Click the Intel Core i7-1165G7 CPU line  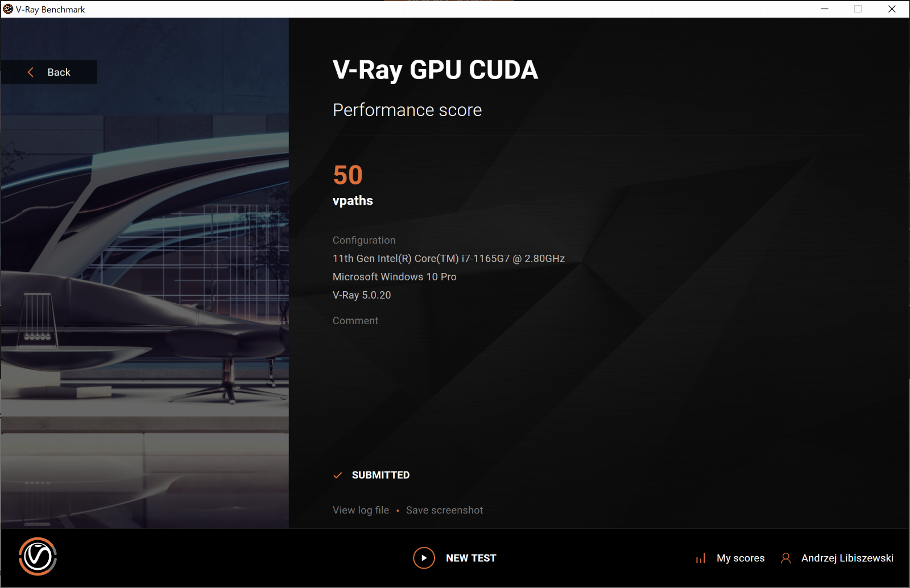click(449, 259)
